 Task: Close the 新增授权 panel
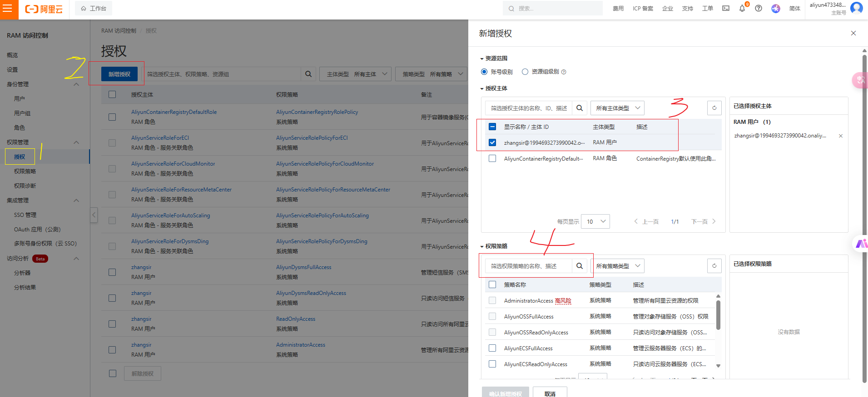coord(853,33)
